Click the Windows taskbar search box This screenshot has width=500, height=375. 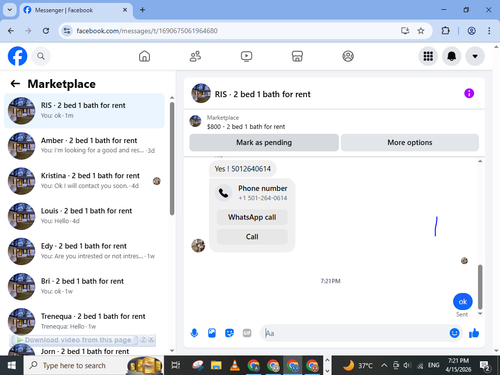coord(93,365)
